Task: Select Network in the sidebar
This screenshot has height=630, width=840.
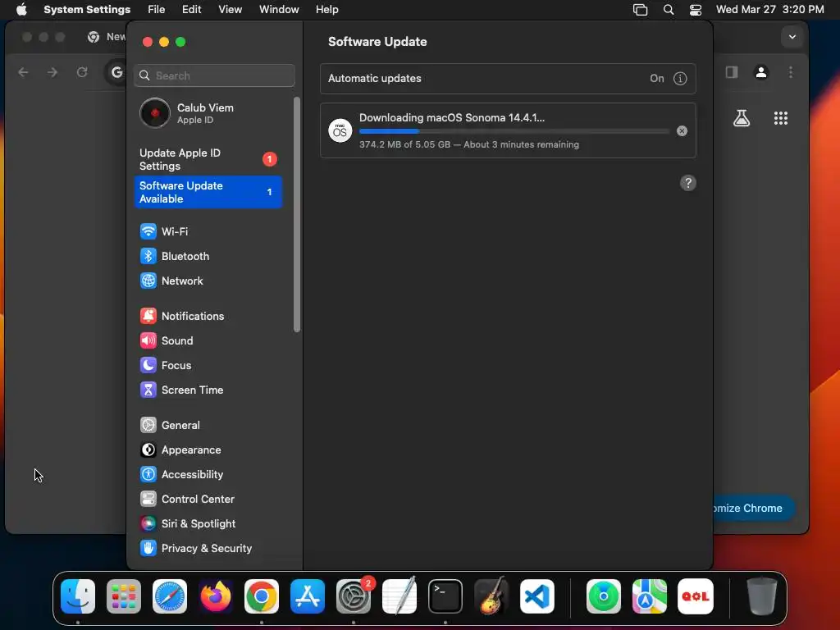Action: pos(208,281)
